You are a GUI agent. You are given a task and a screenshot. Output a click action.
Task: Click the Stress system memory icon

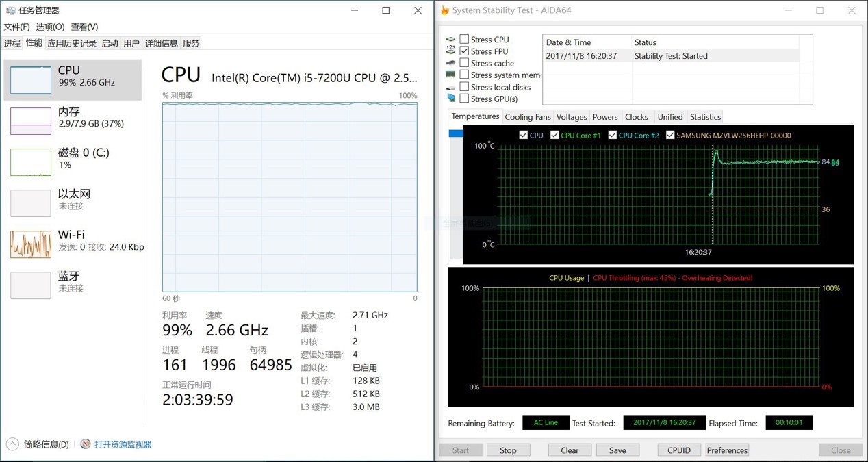(450, 75)
